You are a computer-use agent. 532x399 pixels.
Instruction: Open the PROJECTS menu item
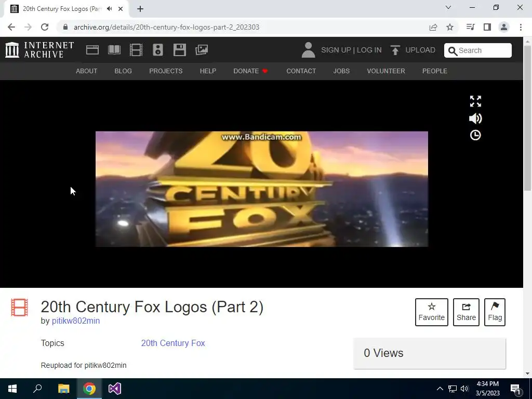[166, 71]
